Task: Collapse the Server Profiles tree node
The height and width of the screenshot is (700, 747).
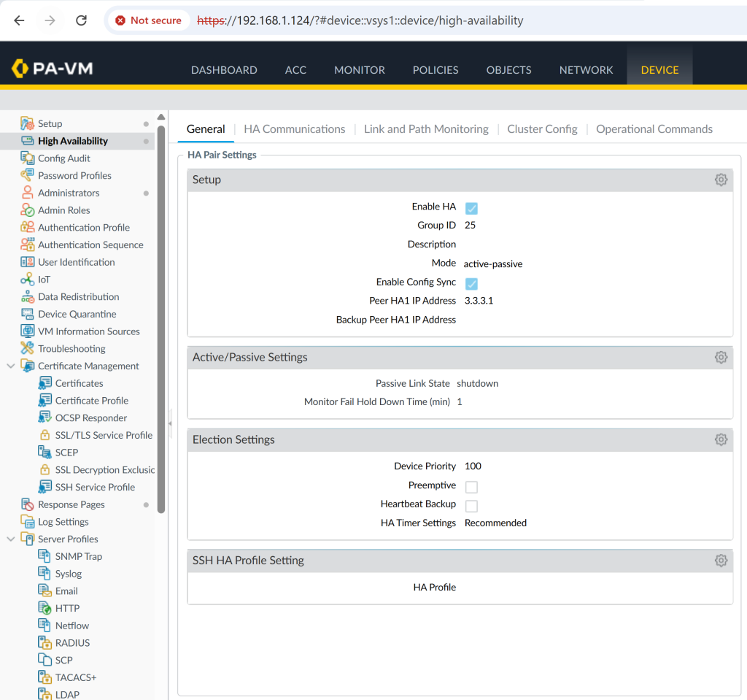Action: 10,539
